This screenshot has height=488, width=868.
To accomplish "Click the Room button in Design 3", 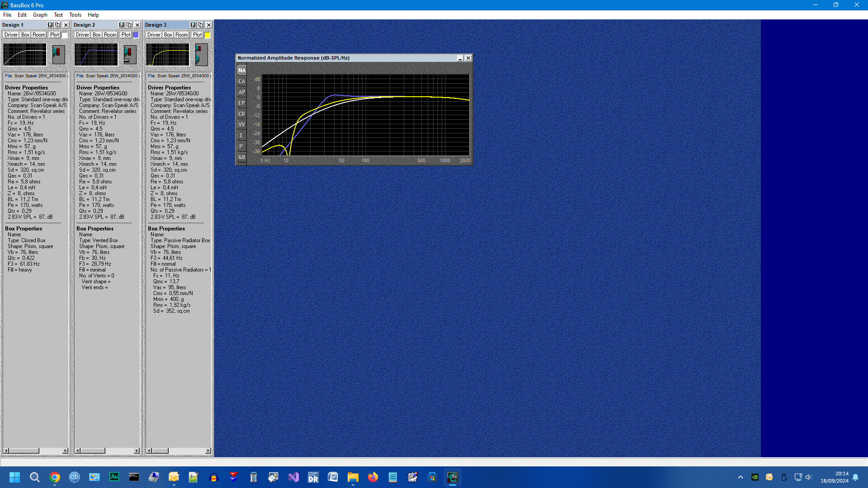I will coord(182,35).
